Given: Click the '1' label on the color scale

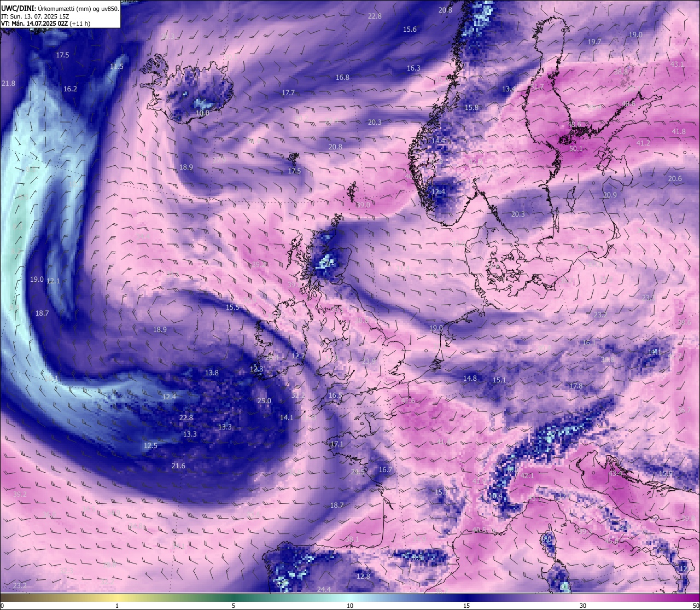Looking at the screenshot, I should pyautogui.click(x=117, y=606).
